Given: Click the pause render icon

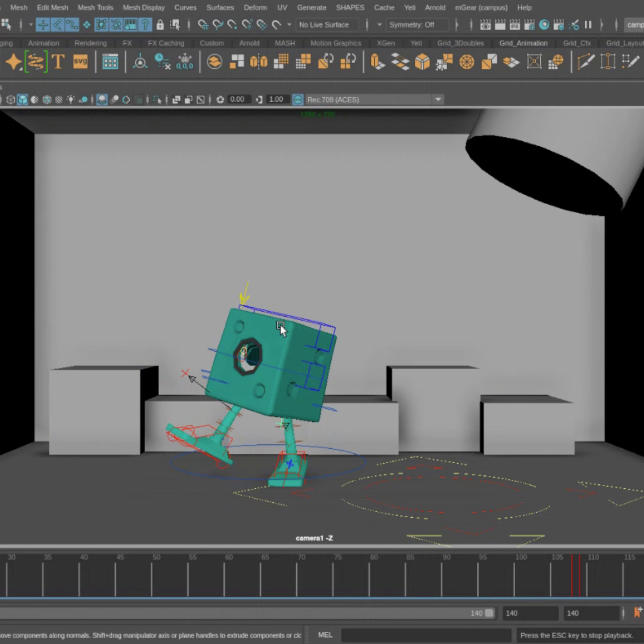Looking at the screenshot, I should (x=588, y=24).
